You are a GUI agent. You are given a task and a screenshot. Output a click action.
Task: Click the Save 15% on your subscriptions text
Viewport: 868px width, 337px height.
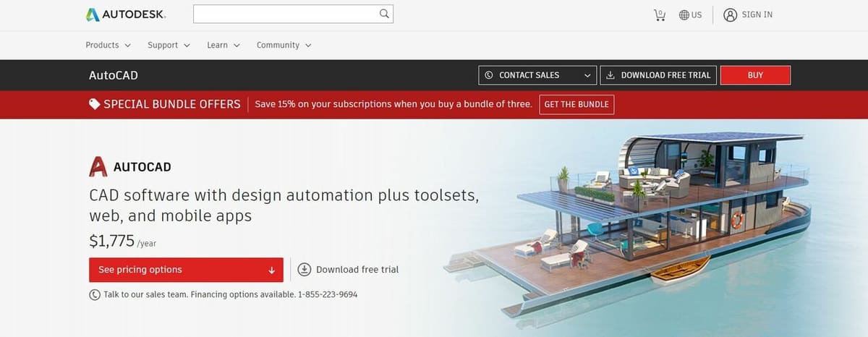(x=393, y=104)
